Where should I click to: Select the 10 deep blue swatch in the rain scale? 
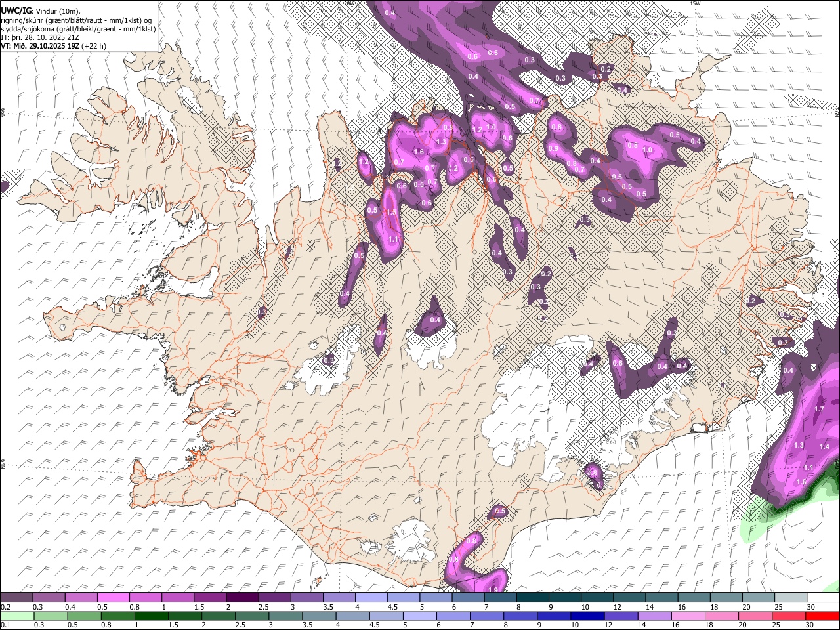(x=587, y=616)
